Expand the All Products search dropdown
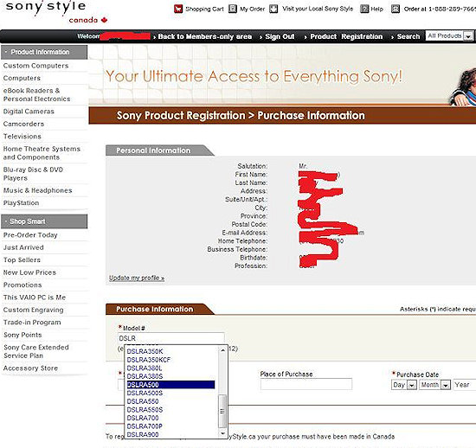 469,36
